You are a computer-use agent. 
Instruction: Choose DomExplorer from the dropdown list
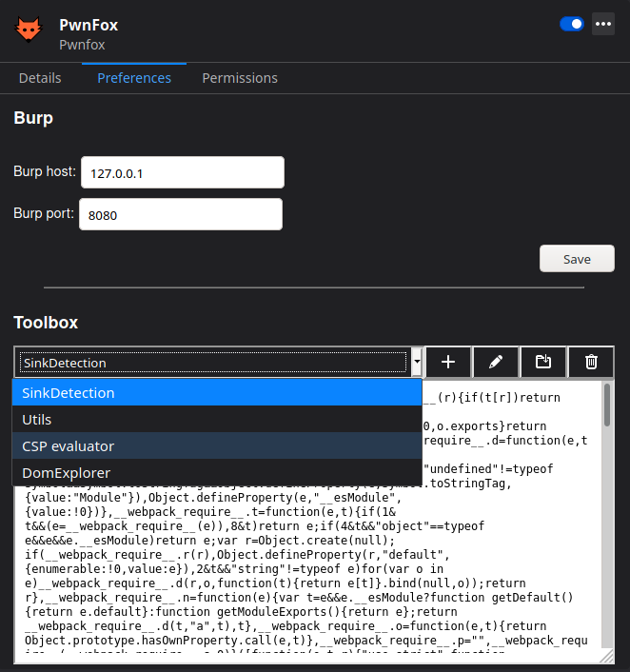(217, 473)
